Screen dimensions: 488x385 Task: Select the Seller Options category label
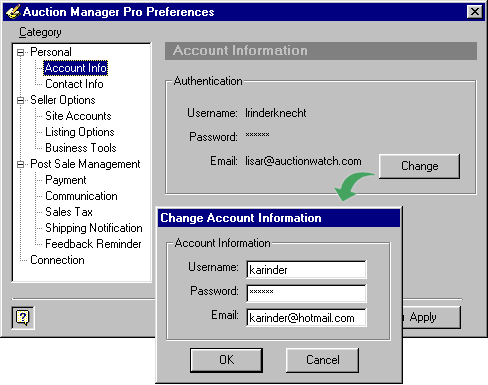tap(63, 100)
